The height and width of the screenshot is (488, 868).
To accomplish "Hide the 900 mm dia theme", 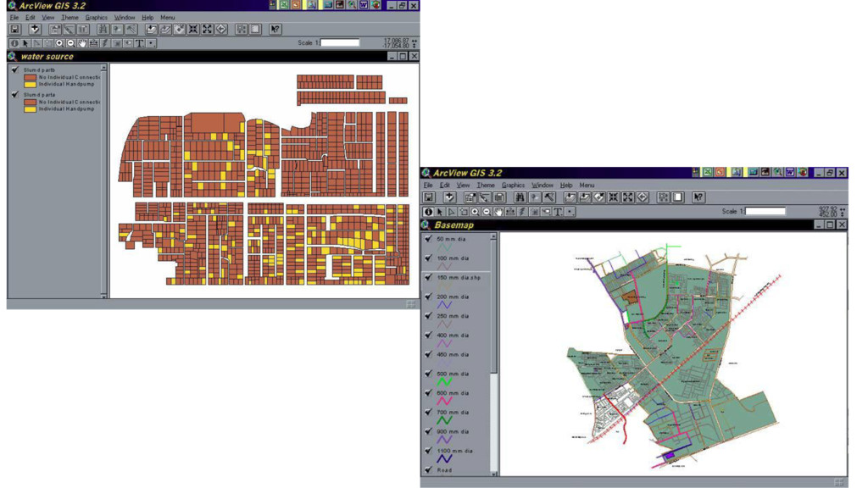I will pos(428,431).
